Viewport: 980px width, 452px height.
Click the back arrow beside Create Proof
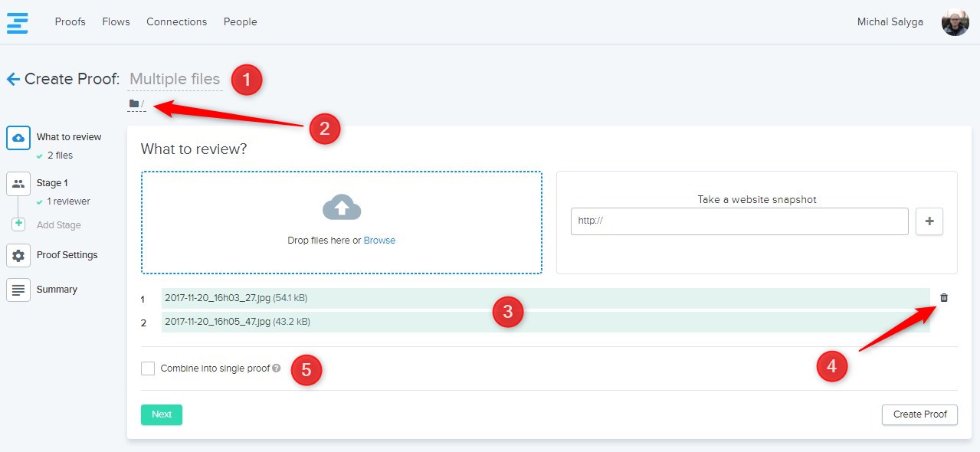point(13,79)
